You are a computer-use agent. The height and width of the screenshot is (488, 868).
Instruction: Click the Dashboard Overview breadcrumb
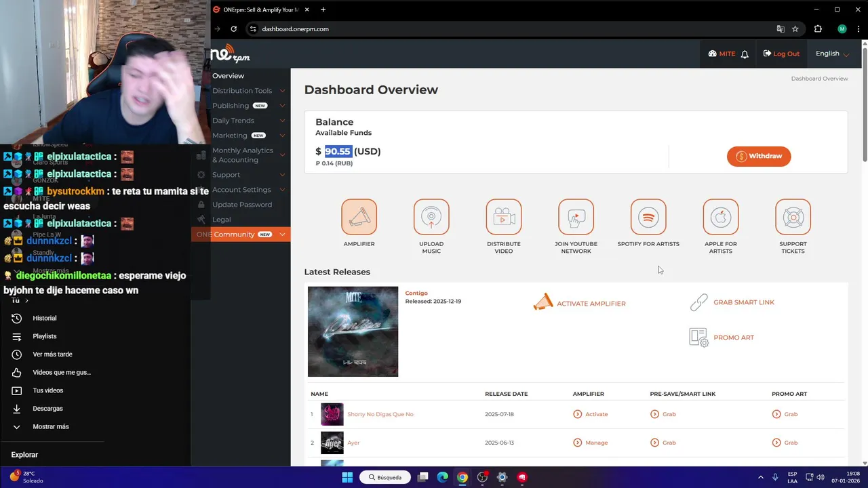(x=819, y=79)
